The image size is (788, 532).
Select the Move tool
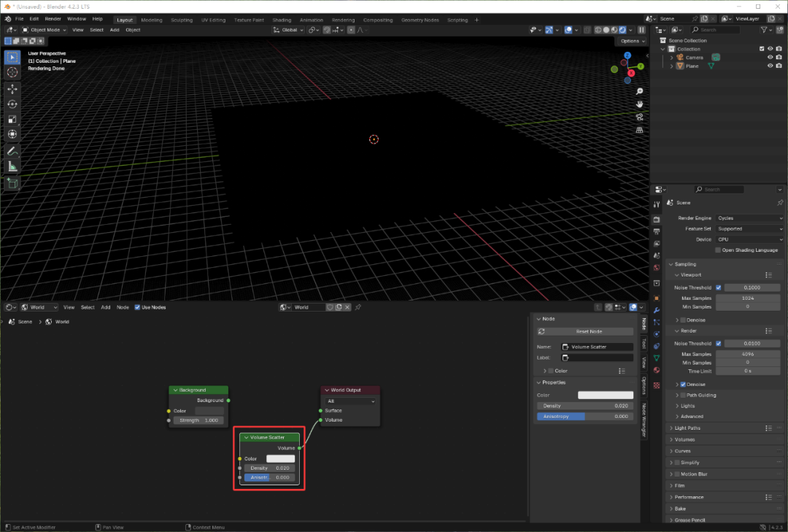pos(12,89)
